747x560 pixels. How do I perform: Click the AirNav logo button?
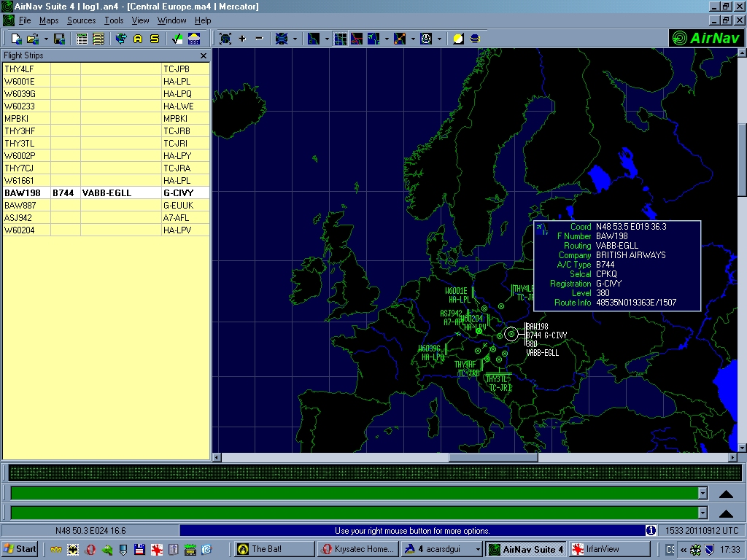pos(707,38)
